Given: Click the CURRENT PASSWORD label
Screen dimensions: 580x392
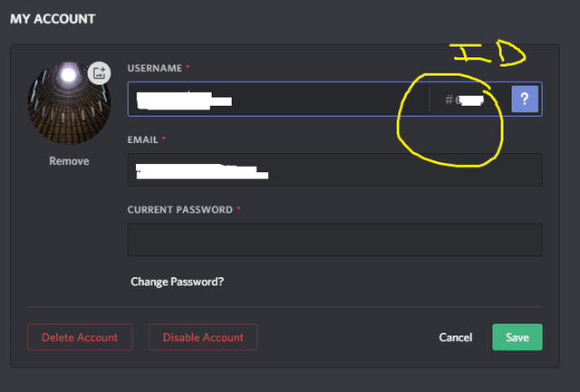Looking at the screenshot, I should coord(179,210).
